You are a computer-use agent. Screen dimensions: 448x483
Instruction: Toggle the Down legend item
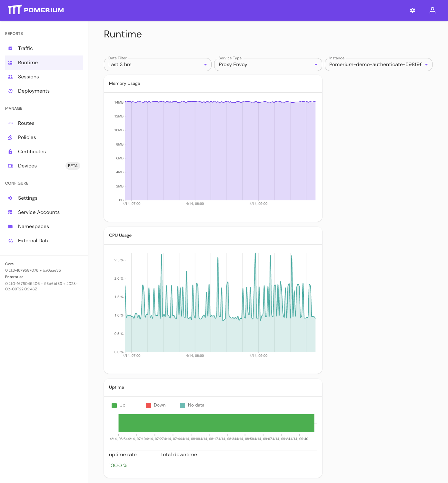tap(156, 405)
